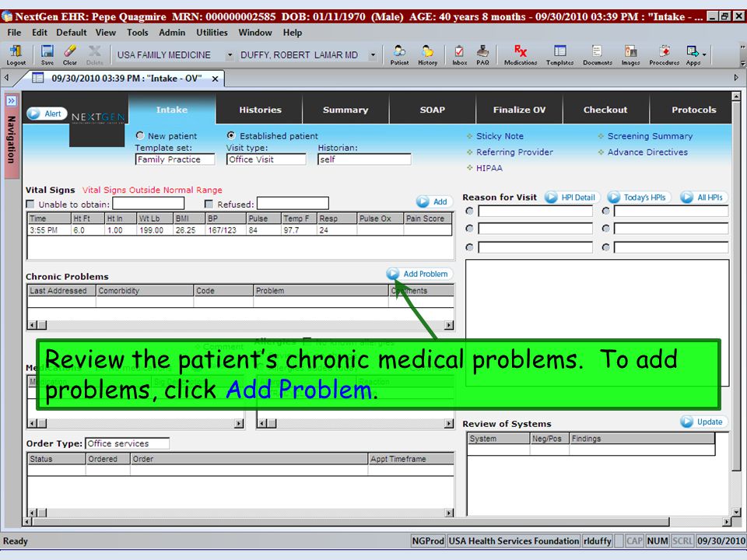Click Update for Review of Systems
Screen dimensions: 747x560
703,422
